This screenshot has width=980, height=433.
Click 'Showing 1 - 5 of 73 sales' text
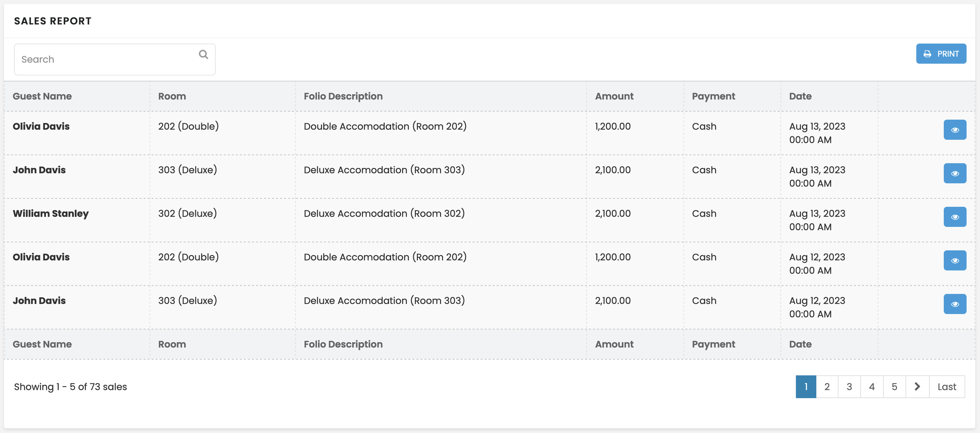click(70, 387)
